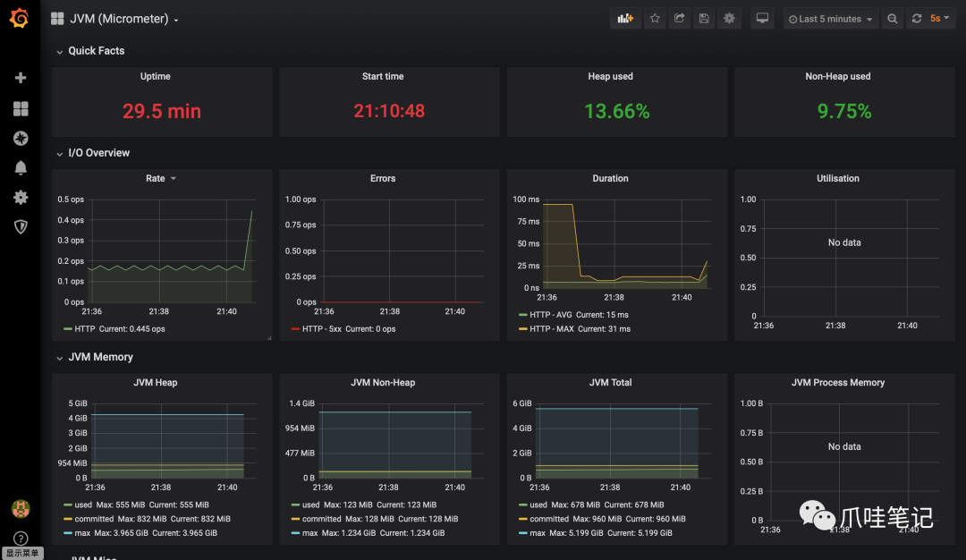
Task: Open the JVM (Micrometer) dashboard picker
Action: [123, 19]
